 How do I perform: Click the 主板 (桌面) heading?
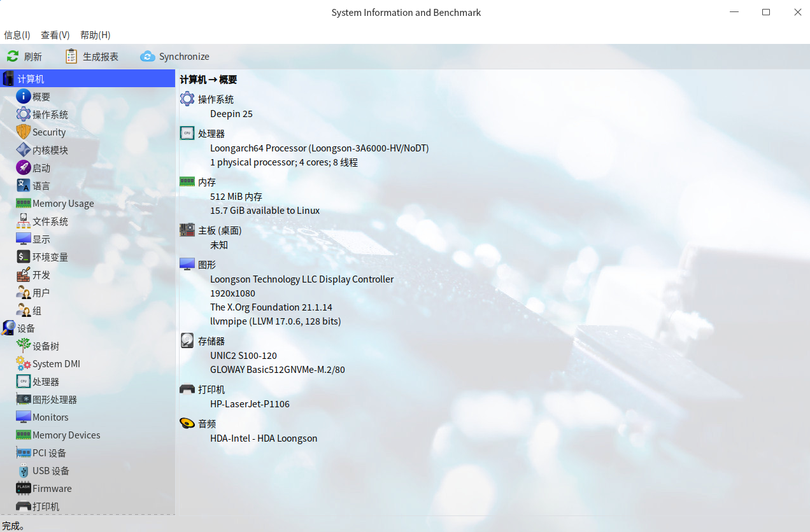click(220, 230)
